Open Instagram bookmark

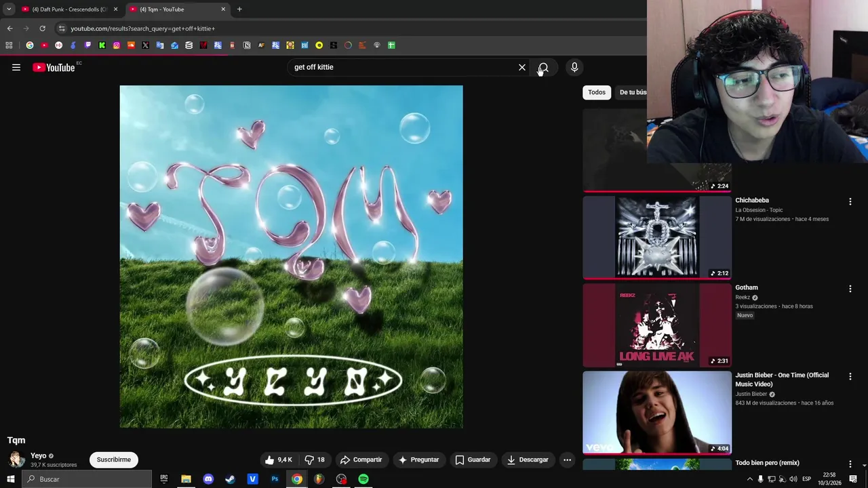[x=117, y=45]
